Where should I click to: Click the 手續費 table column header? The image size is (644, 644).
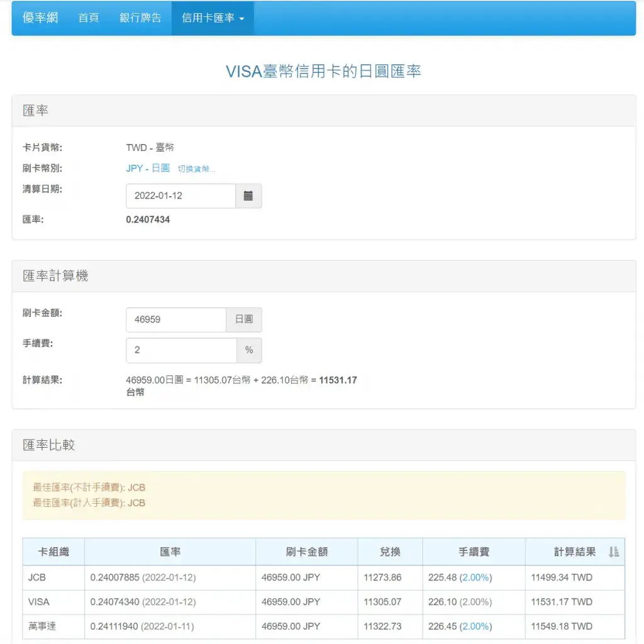click(x=474, y=552)
